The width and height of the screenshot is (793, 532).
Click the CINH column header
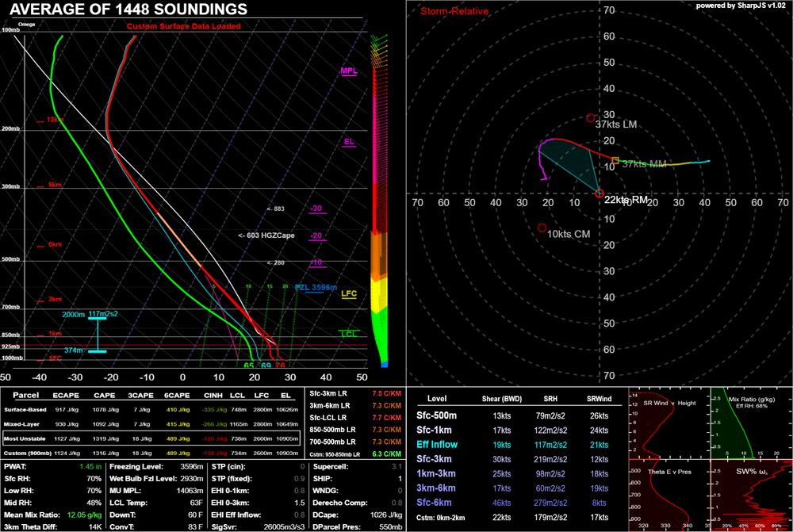tap(213, 396)
